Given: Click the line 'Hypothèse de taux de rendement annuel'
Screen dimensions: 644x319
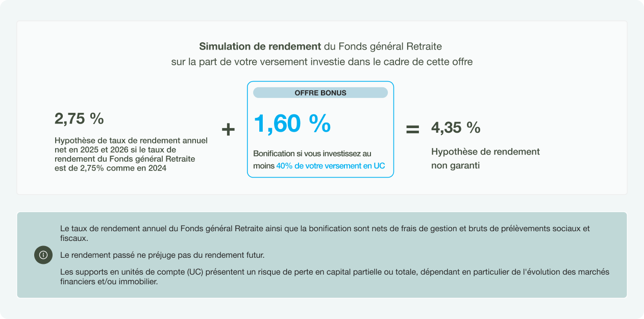Looking at the screenshot, I should coord(131,140).
